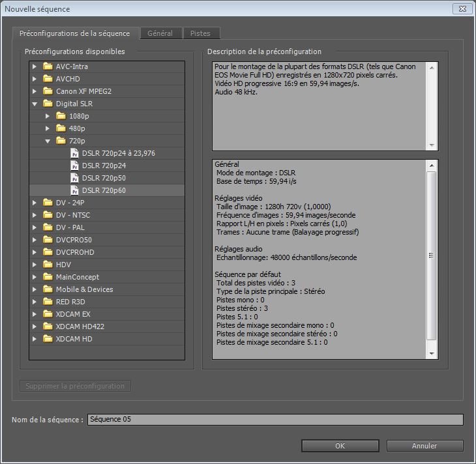This screenshot has width=476, height=464.
Task: Click scroll-up arrow of preset description box
Action: 432,68
